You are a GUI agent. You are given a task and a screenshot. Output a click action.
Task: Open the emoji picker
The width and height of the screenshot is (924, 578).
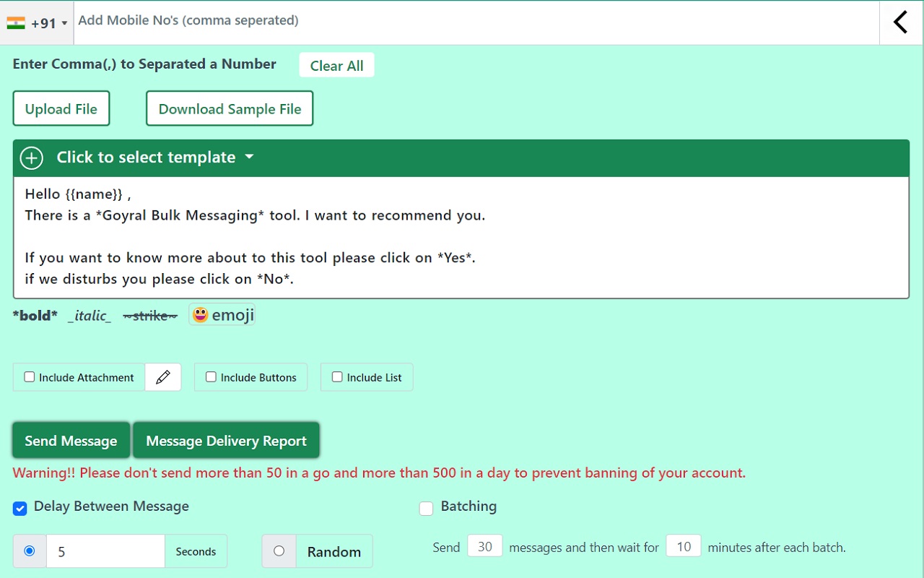(222, 314)
